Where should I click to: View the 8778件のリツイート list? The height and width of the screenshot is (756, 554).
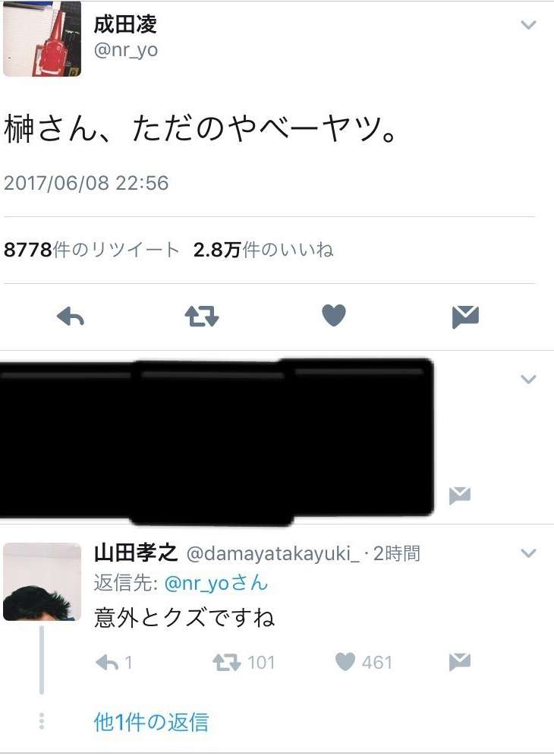click(x=91, y=250)
